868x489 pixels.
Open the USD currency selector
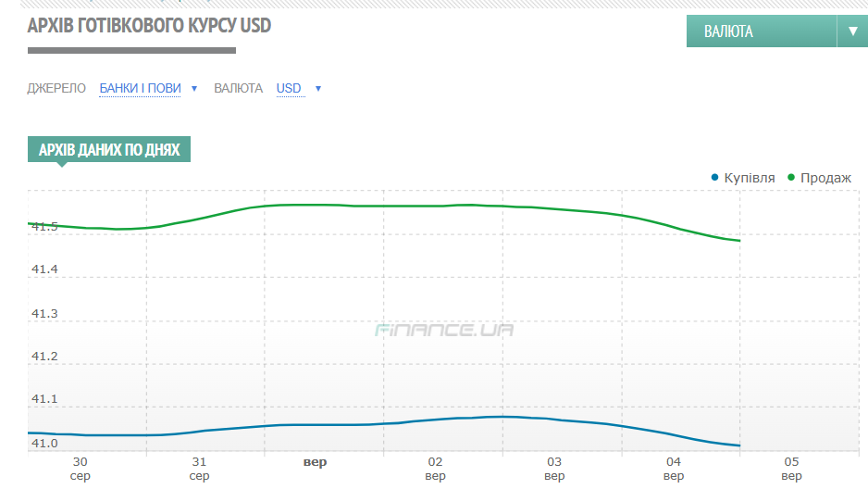click(x=289, y=89)
